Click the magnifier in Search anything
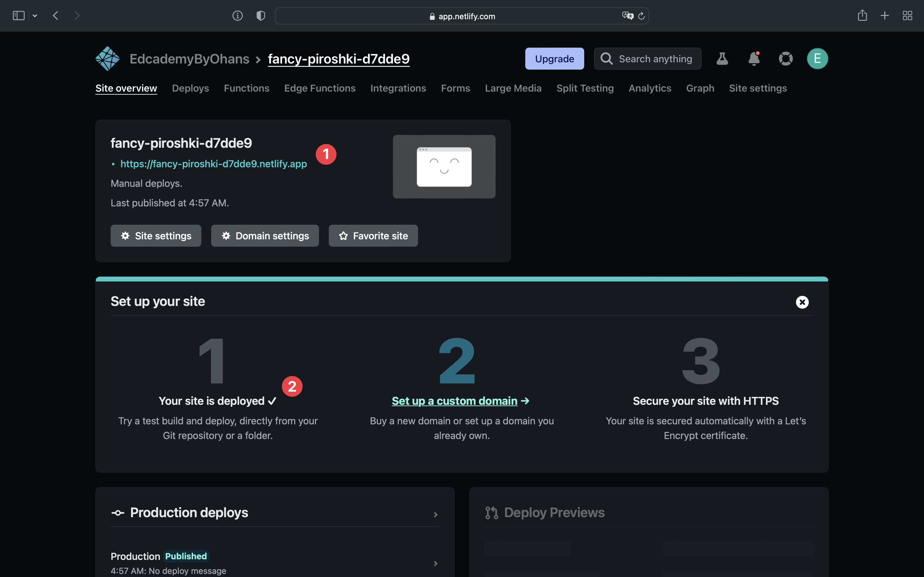 tap(606, 58)
